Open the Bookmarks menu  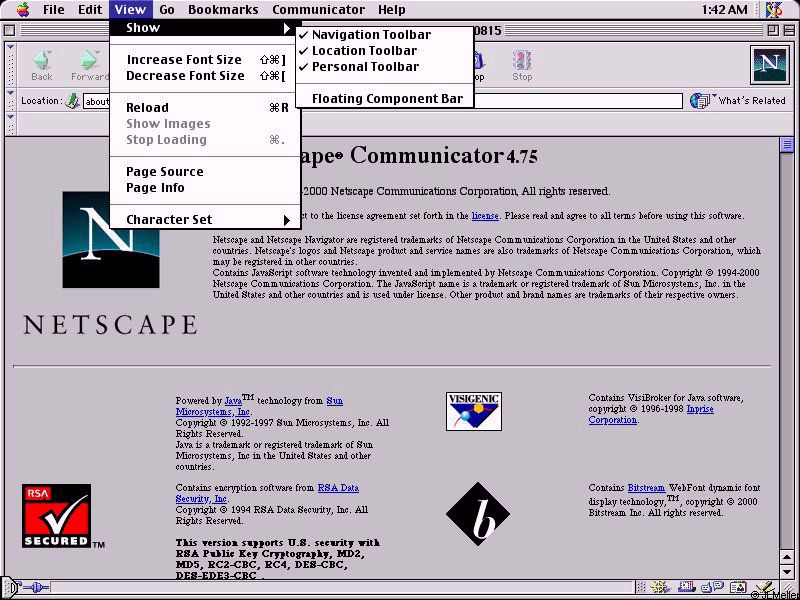(x=223, y=9)
